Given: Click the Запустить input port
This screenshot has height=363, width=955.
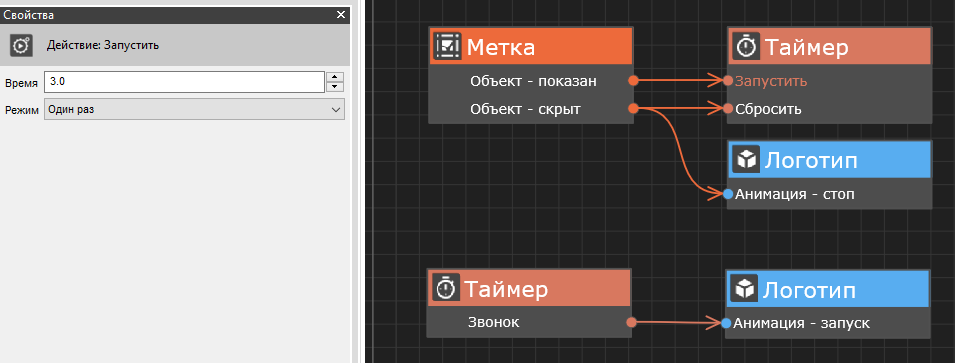Looking at the screenshot, I should [x=728, y=80].
